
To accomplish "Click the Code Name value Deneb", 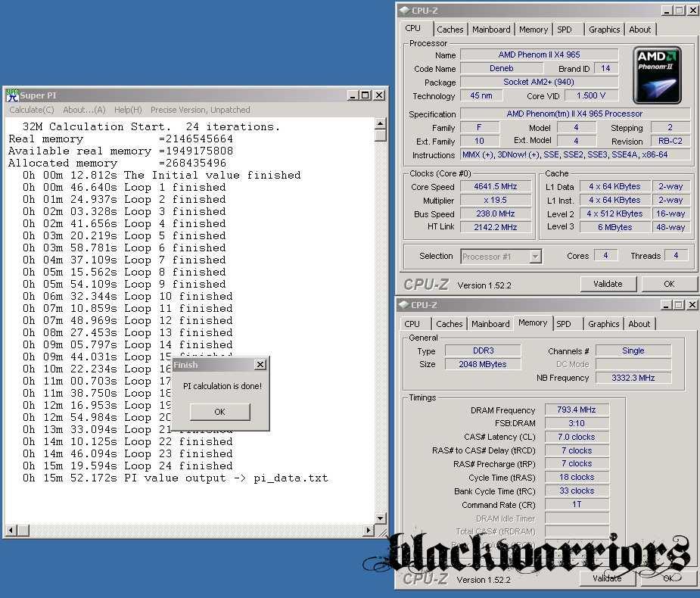I will pyautogui.click(x=502, y=68).
